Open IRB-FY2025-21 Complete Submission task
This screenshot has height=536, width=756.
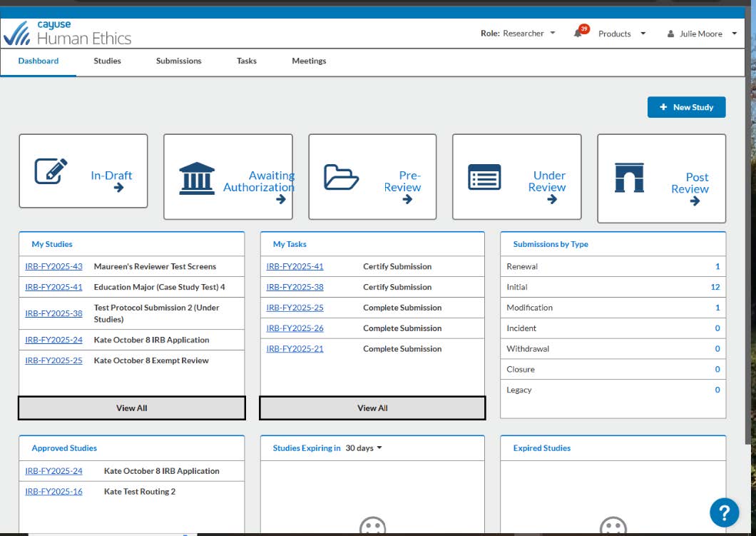[x=295, y=349]
